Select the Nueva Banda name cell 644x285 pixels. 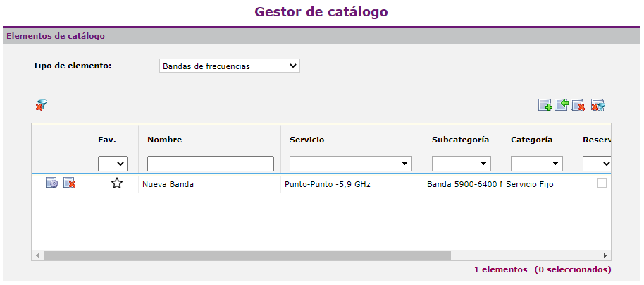(x=209, y=184)
